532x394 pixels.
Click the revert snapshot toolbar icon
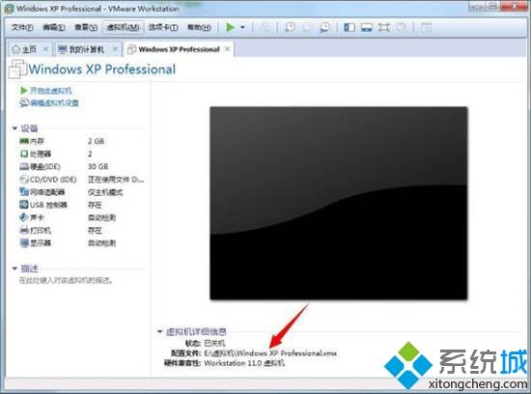[307, 27]
